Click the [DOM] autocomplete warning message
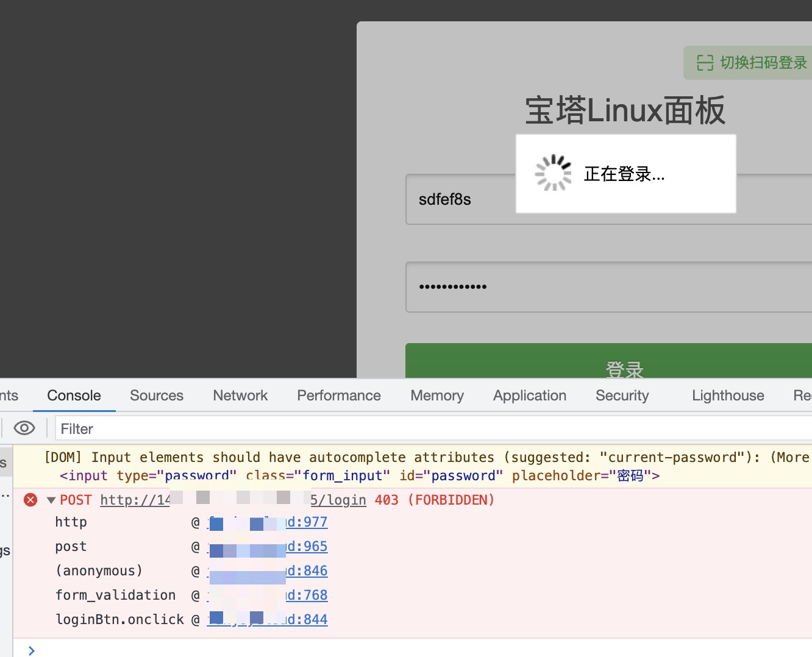The width and height of the screenshot is (812, 657). 427,457
